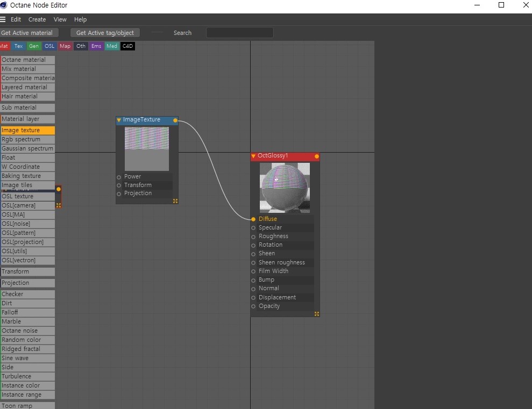Click the Specular input port

point(253,228)
